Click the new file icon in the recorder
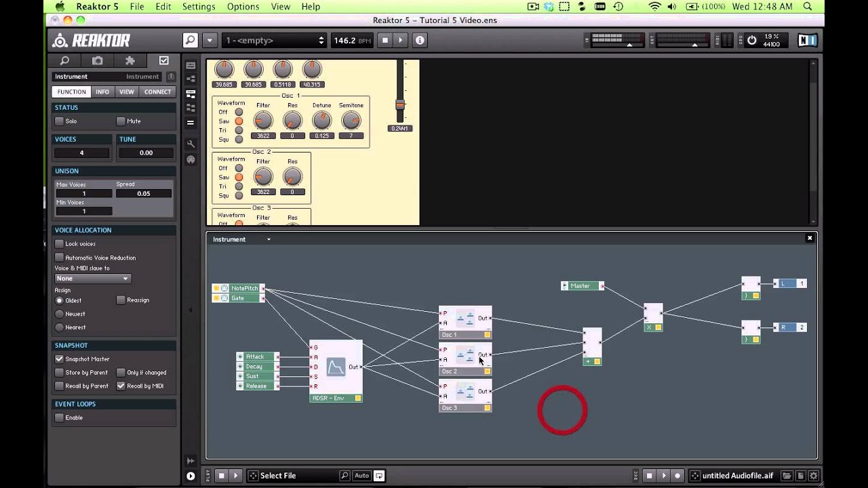This screenshot has height=488, width=868. pyautogui.click(x=800, y=475)
